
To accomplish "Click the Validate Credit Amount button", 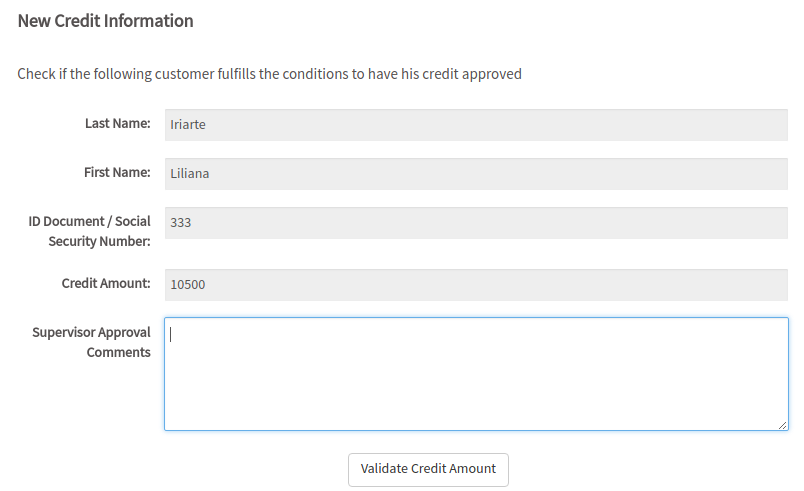I will pyautogui.click(x=428, y=469).
